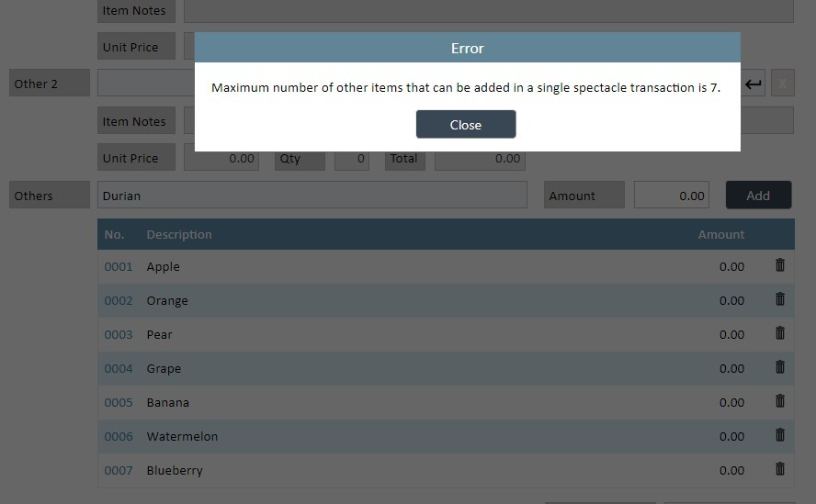Screen dimensions: 816x504
Task: Click the Other 2 input field
Action: click(146, 84)
